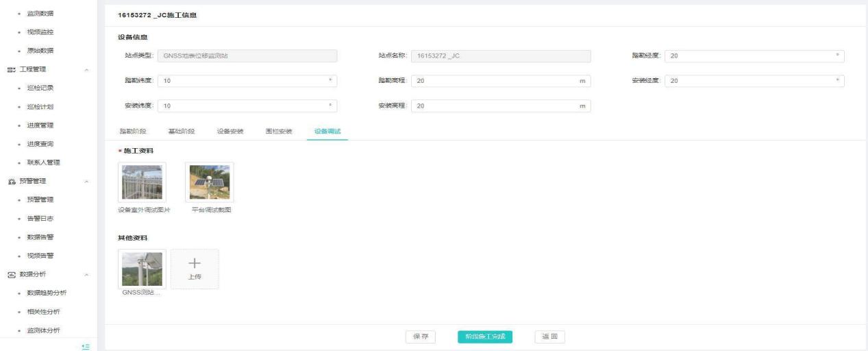Click the 阶段施工完成 button
Viewport: 868px width, 351px height.
tap(485, 337)
